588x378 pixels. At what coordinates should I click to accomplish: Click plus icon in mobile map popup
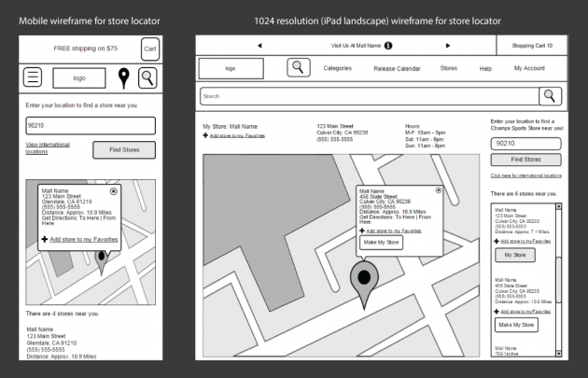pos(45,239)
